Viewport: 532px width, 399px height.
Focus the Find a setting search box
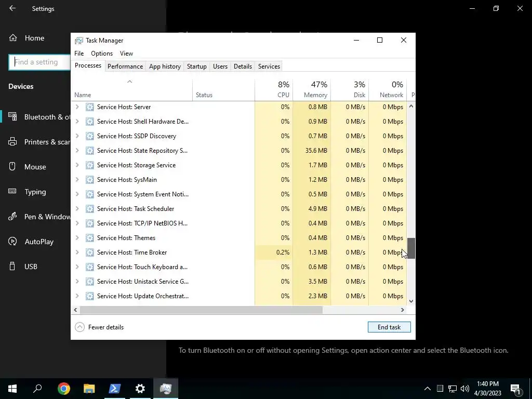click(x=39, y=62)
